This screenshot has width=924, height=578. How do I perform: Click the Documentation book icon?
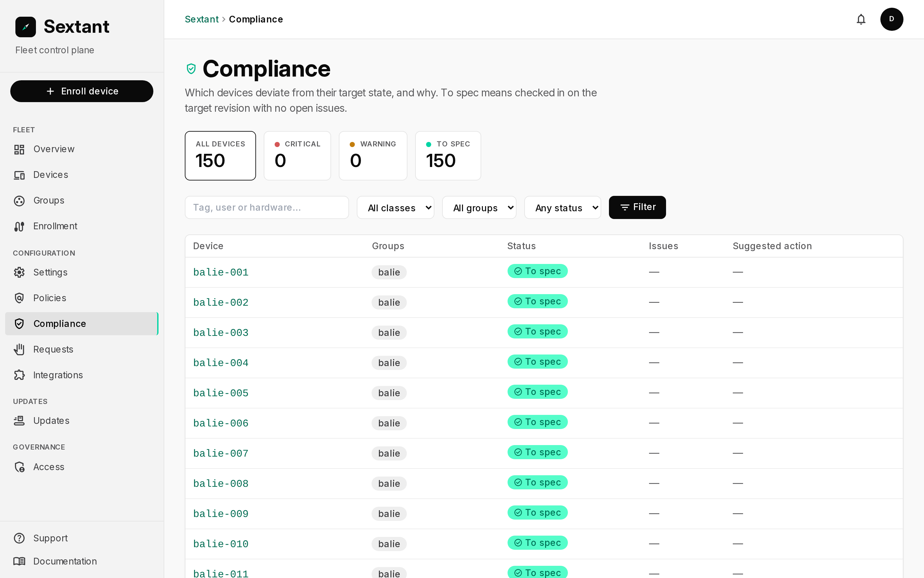coord(19,561)
